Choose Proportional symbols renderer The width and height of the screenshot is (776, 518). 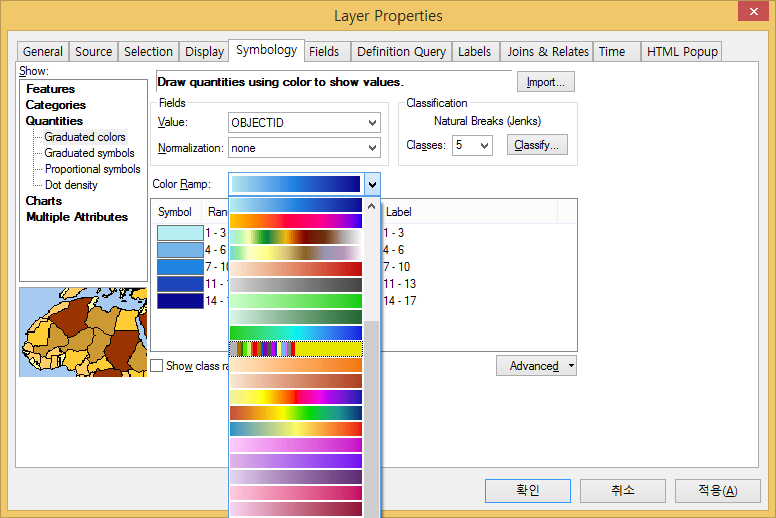[x=93, y=169]
